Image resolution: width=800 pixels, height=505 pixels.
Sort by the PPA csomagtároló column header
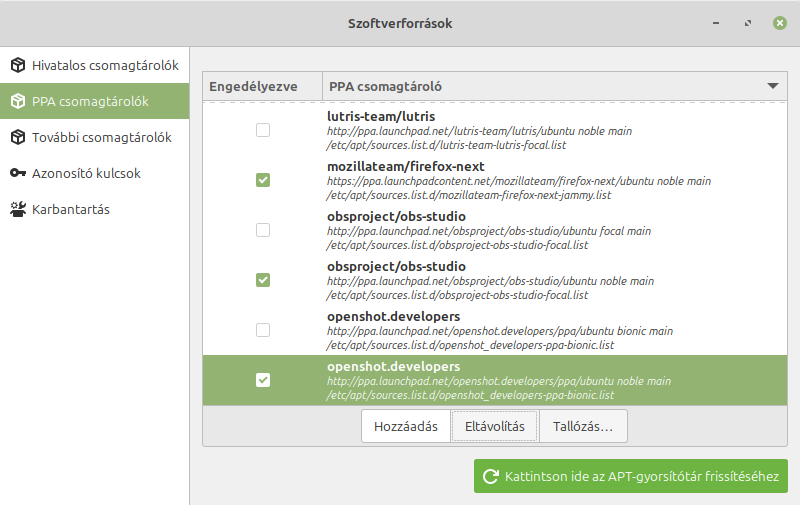(555, 86)
